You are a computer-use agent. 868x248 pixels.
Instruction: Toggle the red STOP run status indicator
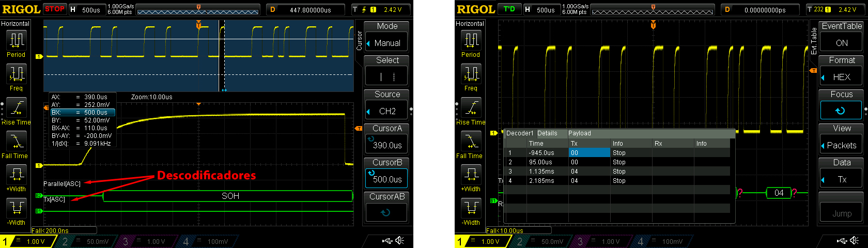55,9
